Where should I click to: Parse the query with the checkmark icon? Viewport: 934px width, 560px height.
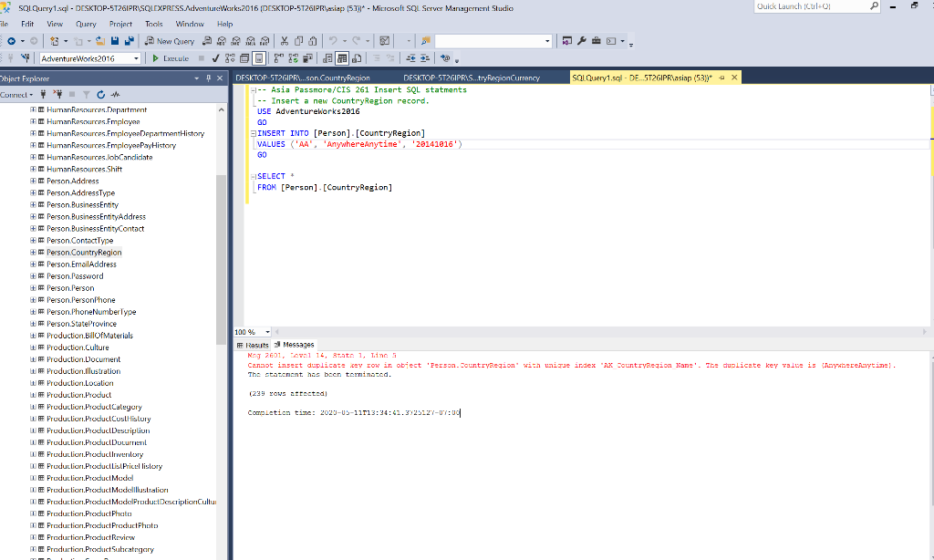(x=215, y=58)
